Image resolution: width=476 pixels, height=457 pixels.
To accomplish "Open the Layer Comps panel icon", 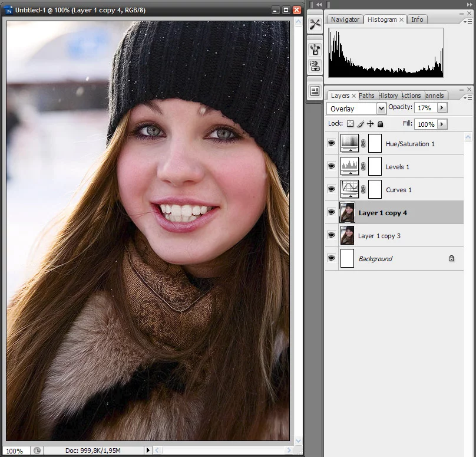I will click(315, 91).
